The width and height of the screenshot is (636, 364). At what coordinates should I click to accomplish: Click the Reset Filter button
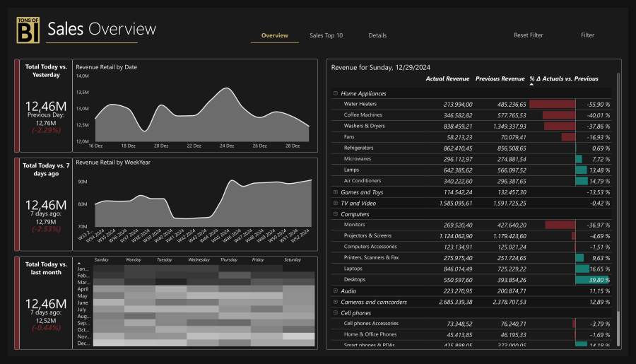coord(528,35)
